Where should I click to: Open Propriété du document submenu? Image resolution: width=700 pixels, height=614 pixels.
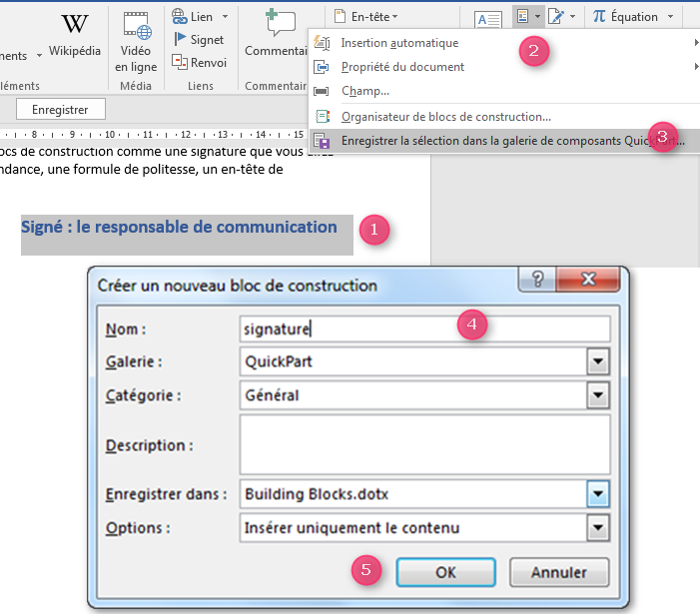[505, 67]
